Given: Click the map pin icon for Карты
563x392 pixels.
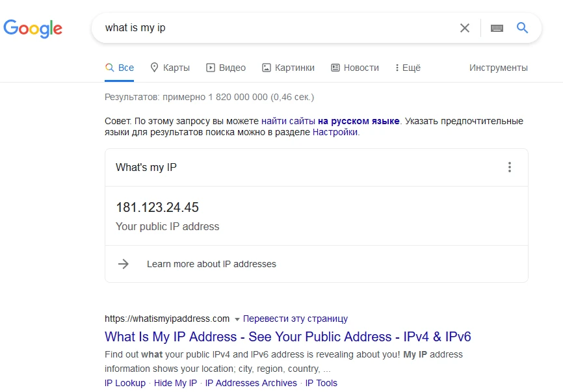Looking at the screenshot, I should point(154,68).
